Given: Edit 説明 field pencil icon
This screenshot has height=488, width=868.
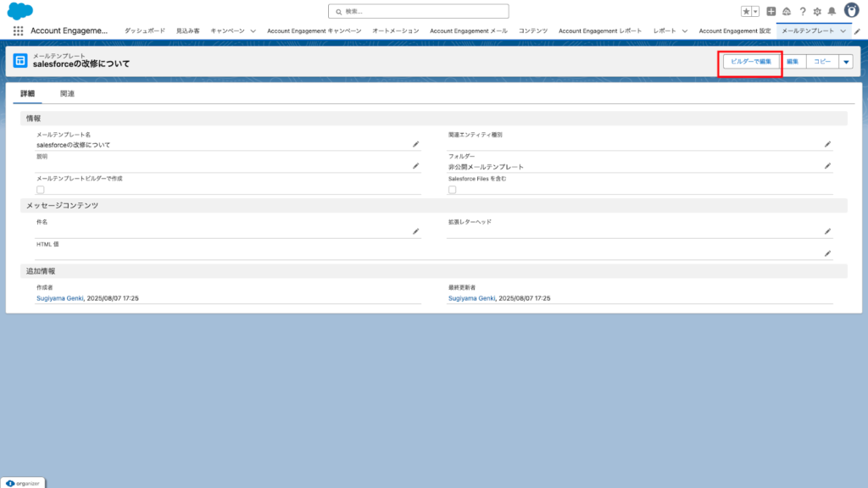Looking at the screenshot, I should pos(415,166).
